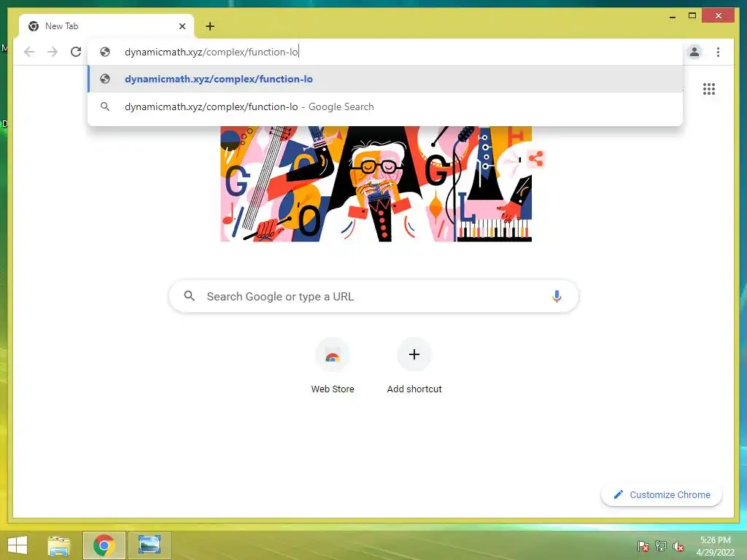Click the browser forward arrow
Viewport: 747px width, 560px height.
coord(53,52)
